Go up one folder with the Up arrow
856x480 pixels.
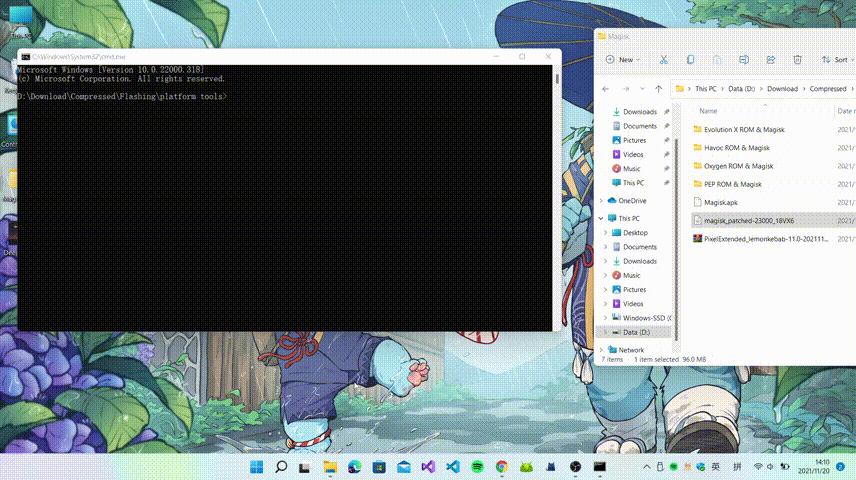tap(659, 89)
